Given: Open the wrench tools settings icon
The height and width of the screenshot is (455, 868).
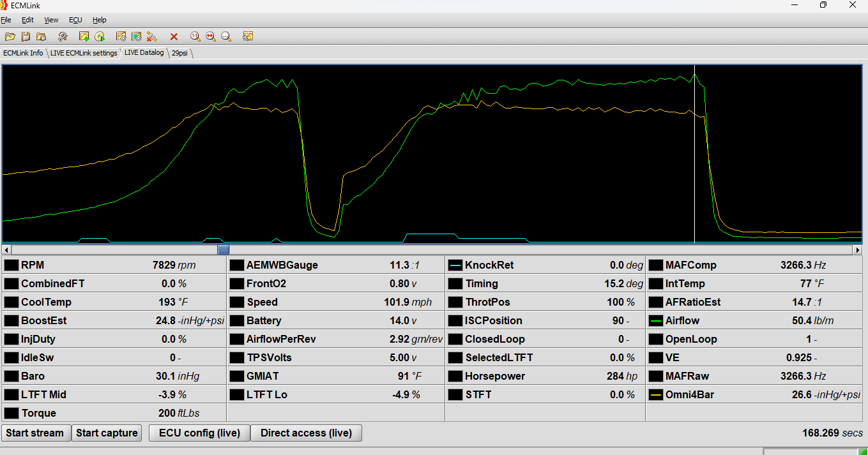Looking at the screenshot, I should pyautogui.click(x=63, y=36).
